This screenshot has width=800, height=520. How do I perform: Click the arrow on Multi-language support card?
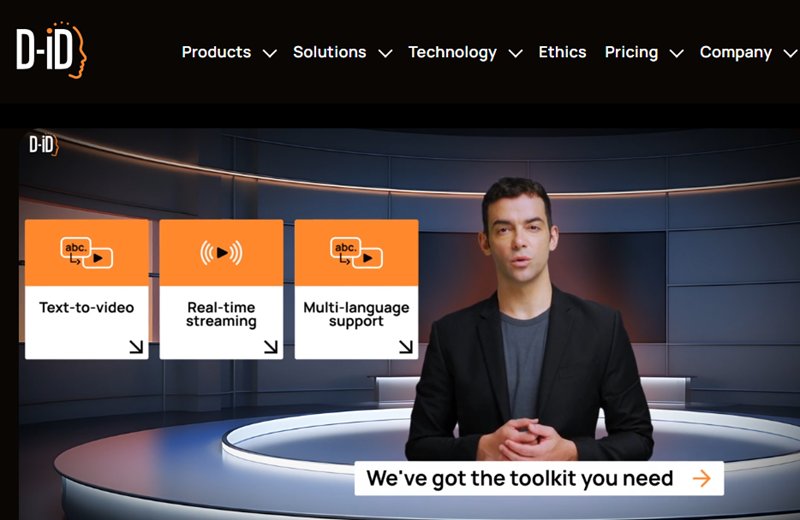[x=405, y=347]
